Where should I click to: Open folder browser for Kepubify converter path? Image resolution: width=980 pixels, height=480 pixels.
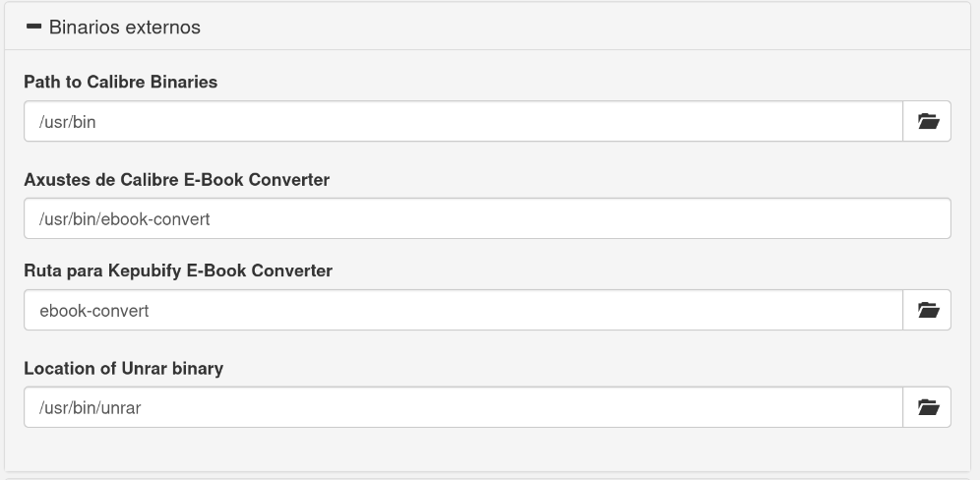tap(928, 310)
